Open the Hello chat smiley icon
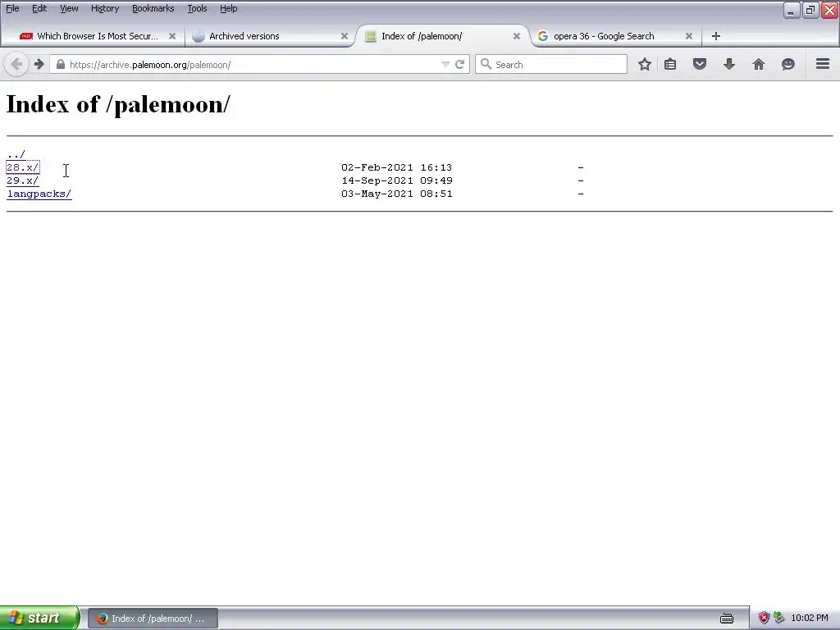 coord(788,64)
